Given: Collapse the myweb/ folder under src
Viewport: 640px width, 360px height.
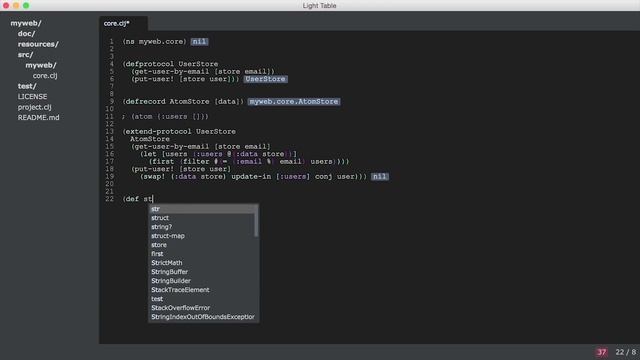Looking at the screenshot, I should (x=41, y=65).
